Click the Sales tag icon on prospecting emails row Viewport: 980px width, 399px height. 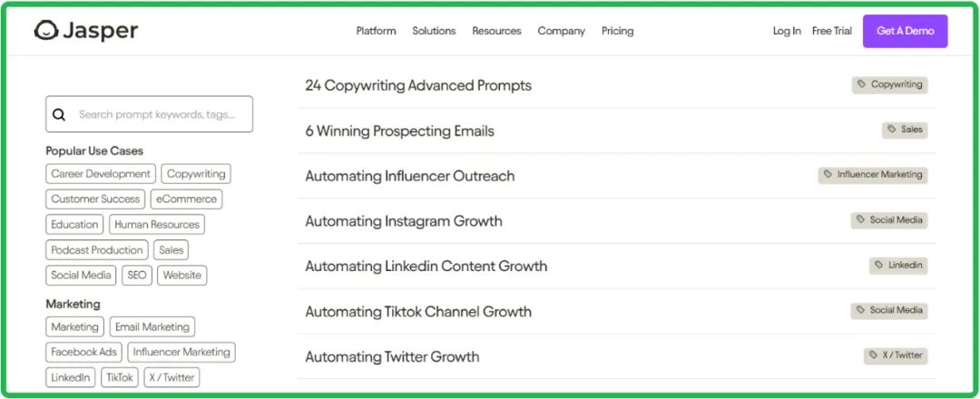(x=891, y=130)
